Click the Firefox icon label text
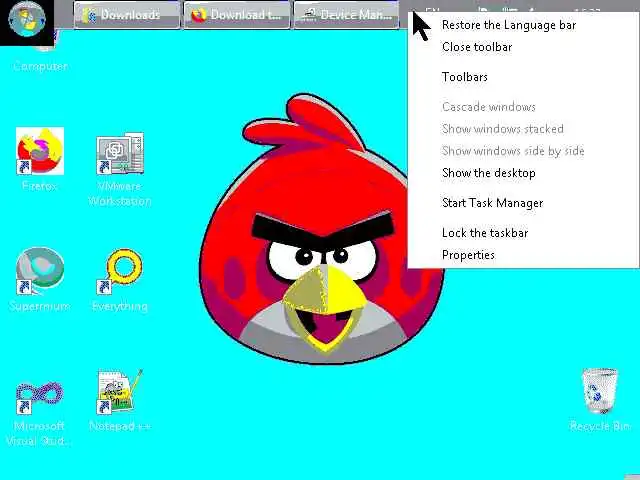The height and width of the screenshot is (480, 640). (40, 186)
